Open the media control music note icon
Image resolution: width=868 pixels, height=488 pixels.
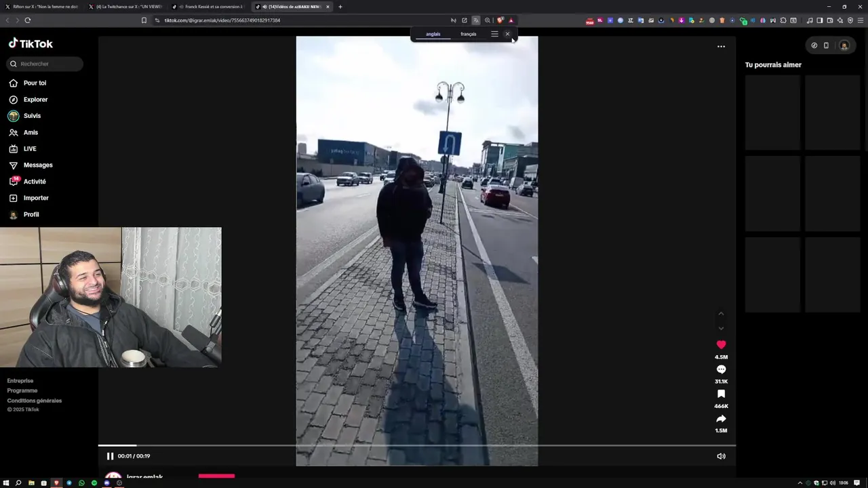809,20
